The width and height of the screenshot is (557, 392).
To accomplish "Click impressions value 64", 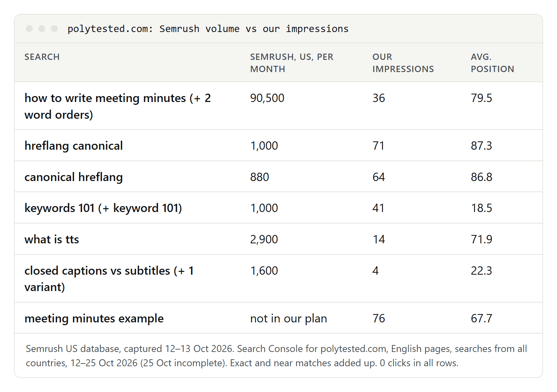I will click(379, 177).
